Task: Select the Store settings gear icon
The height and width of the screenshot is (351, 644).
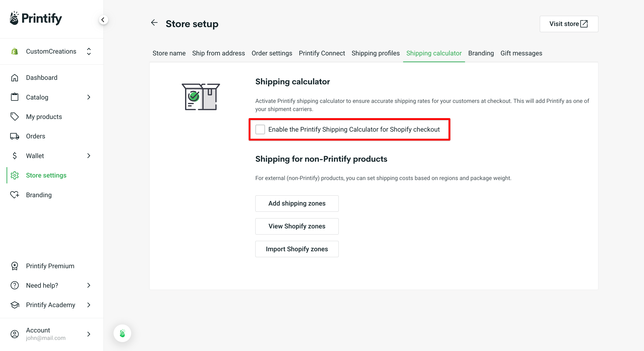Action: (15, 175)
